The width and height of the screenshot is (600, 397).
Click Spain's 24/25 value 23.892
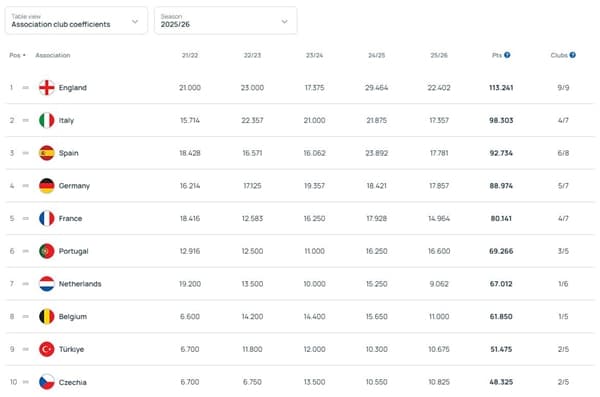pos(377,153)
